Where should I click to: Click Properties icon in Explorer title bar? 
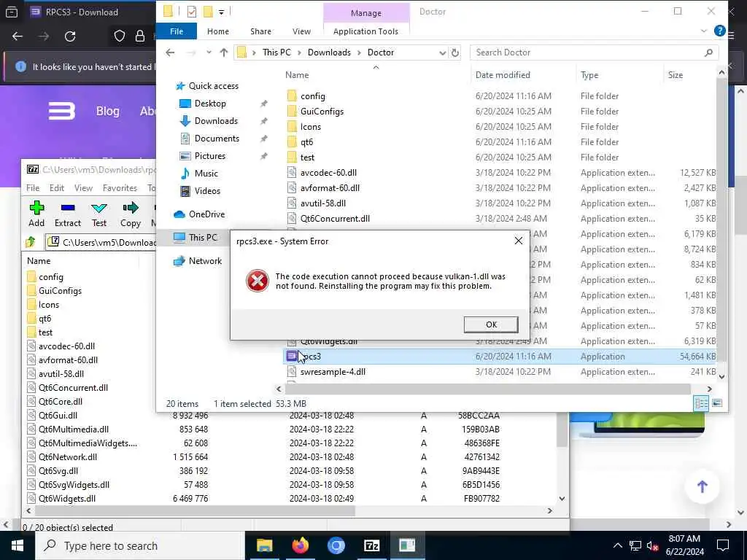pyautogui.click(x=192, y=12)
